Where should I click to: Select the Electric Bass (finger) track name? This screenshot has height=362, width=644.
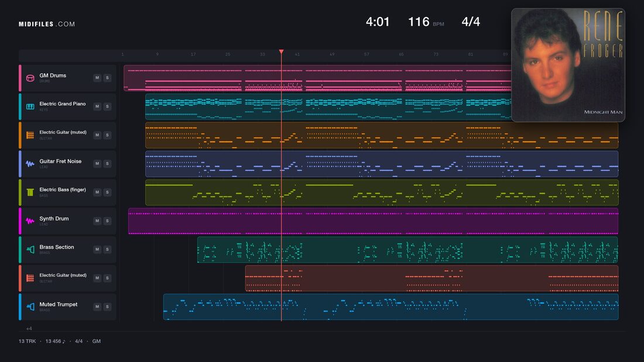(x=63, y=189)
